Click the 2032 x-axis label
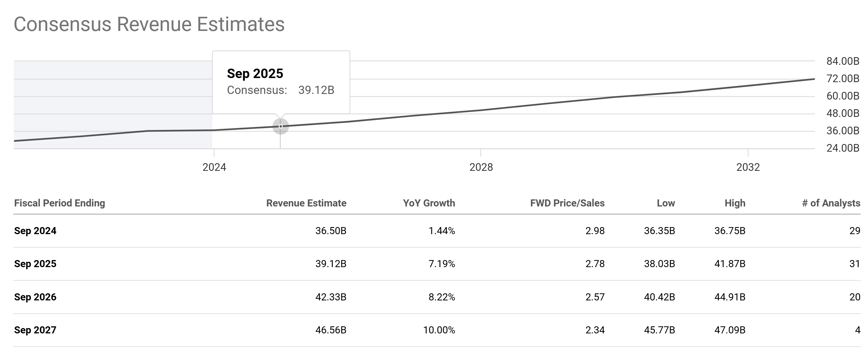Screen dimensions: 868x349 (748, 167)
